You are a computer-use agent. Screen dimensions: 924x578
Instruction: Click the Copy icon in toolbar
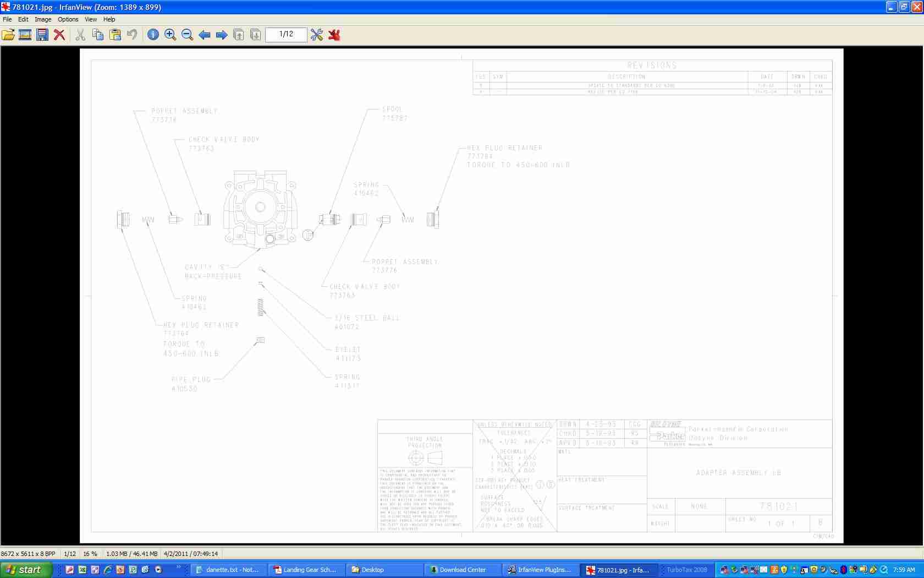98,35
